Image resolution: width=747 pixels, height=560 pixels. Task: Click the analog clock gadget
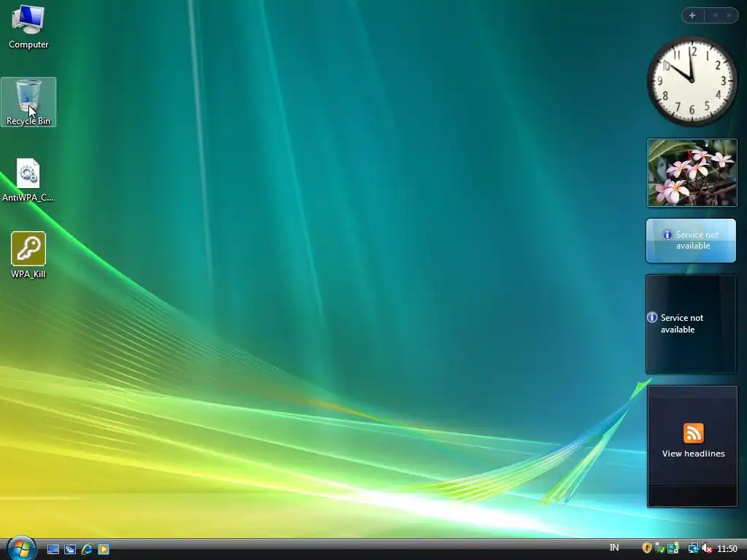pyautogui.click(x=692, y=81)
